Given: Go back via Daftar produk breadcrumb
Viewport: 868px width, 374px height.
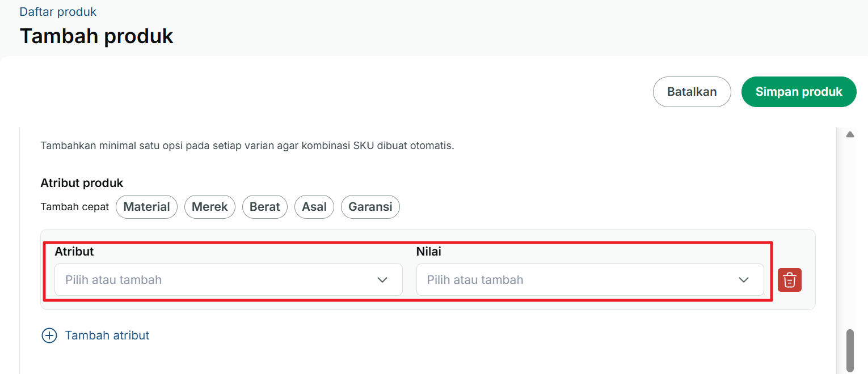Looking at the screenshot, I should pyautogui.click(x=58, y=12).
